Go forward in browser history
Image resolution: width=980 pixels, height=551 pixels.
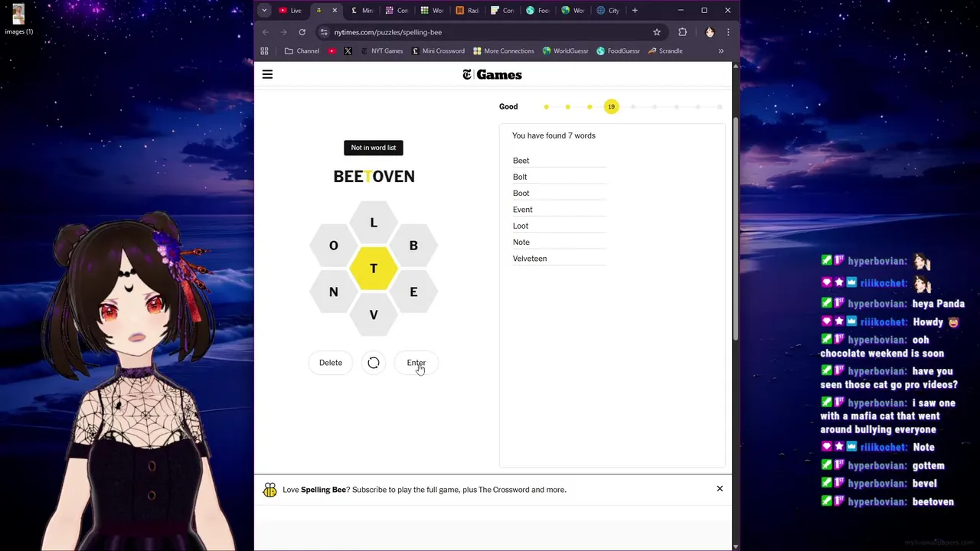tap(283, 32)
